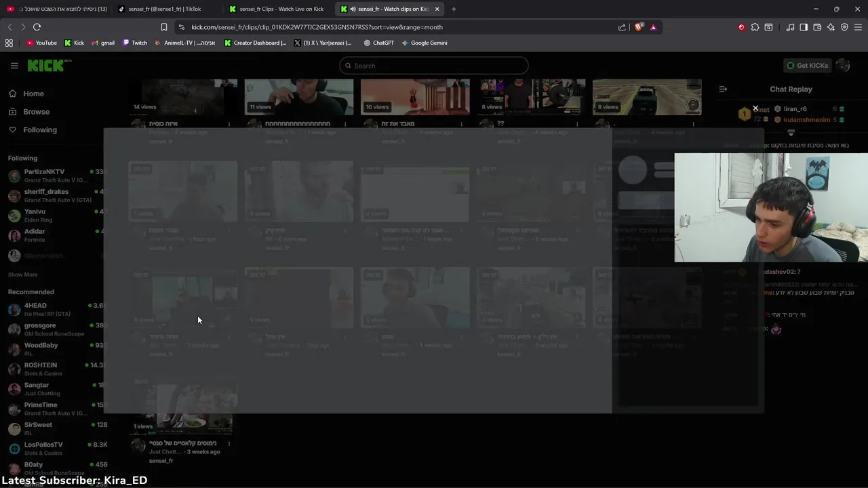Image resolution: width=868 pixels, height=488 pixels.
Task: Open the YouTube bookmark
Action: 41,43
